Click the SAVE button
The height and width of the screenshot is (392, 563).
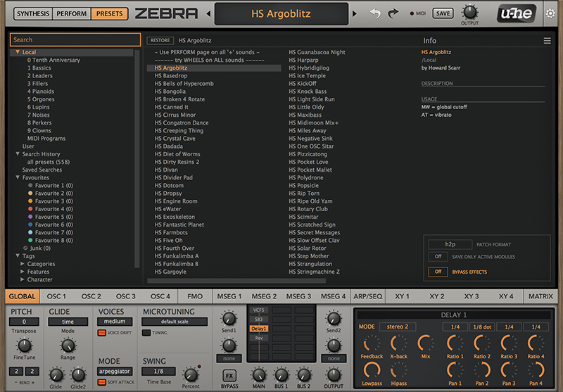443,13
